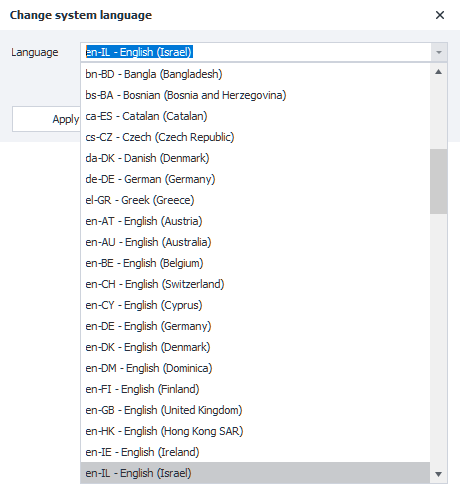460x484 pixels.
Task: Select bn-BD - Bangla (Bangladesh)
Action: coord(255,74)
